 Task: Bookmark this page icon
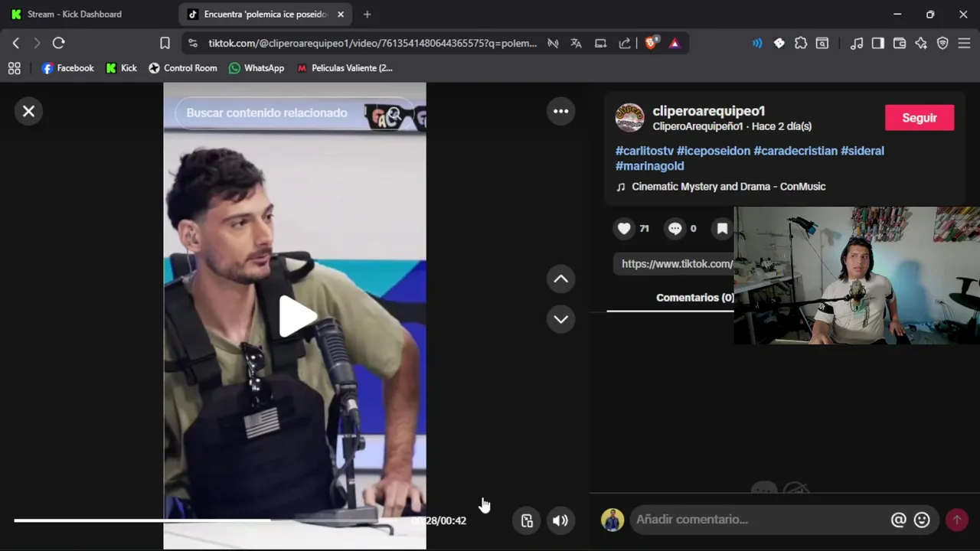click(165, 44)
